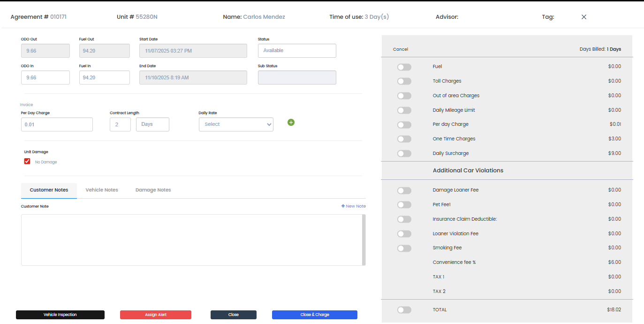Screen dimensions: 644x324
Task: Open Vehicle Inspection
Action: click(x=60, y=315)
